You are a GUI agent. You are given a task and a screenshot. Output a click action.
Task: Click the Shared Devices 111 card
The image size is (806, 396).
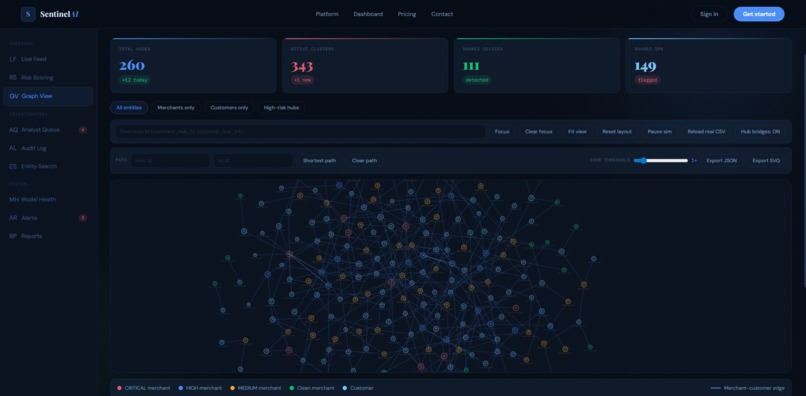(x=537, y=65)
